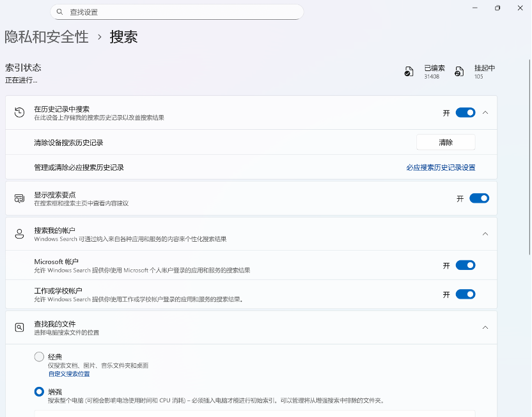Collapse the 搜索我的帐户 section
This screenshot has height=417, width=532.
pos(485,234)
